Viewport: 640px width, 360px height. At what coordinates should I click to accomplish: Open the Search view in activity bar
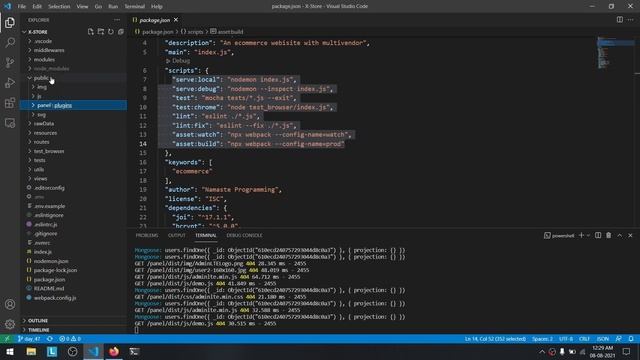pyautogui.click(x=10, y=42)
